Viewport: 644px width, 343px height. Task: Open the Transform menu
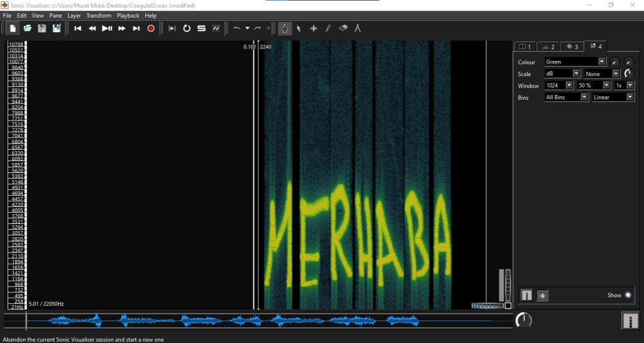(x=99, y=15)
